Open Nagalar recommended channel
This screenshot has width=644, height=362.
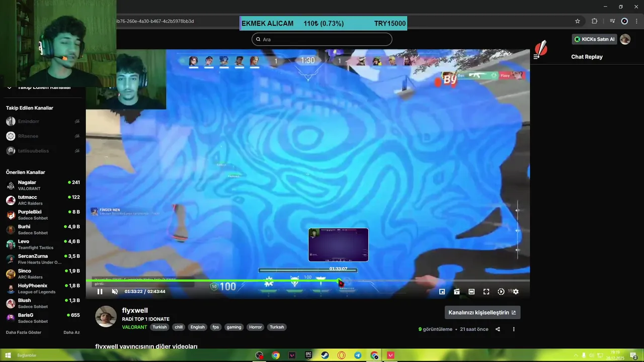[43, 185]
